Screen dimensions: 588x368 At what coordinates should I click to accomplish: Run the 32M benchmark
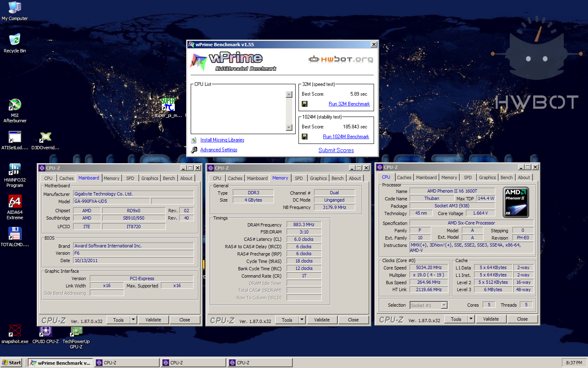tap(349, 104)
